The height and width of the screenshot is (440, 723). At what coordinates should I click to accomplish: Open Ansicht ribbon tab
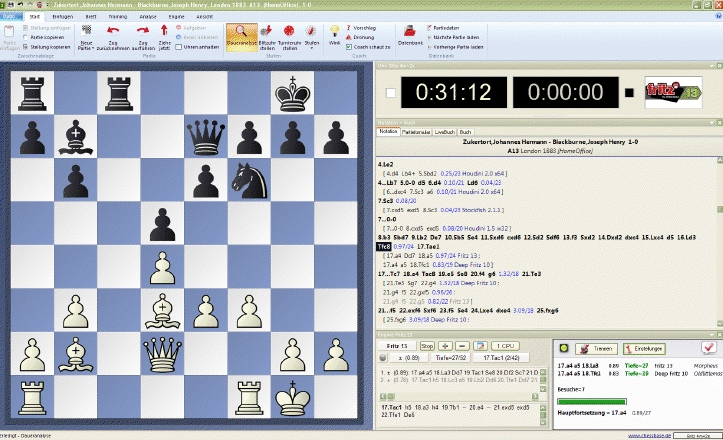(x=205, y=17)
